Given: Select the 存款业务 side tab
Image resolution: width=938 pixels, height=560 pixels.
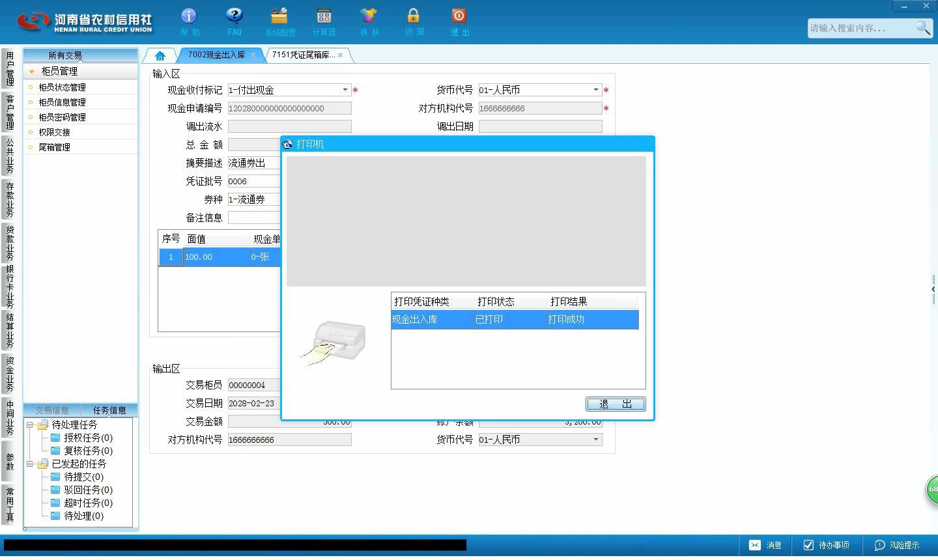Looking at the screenshot, I should [9, 199].
